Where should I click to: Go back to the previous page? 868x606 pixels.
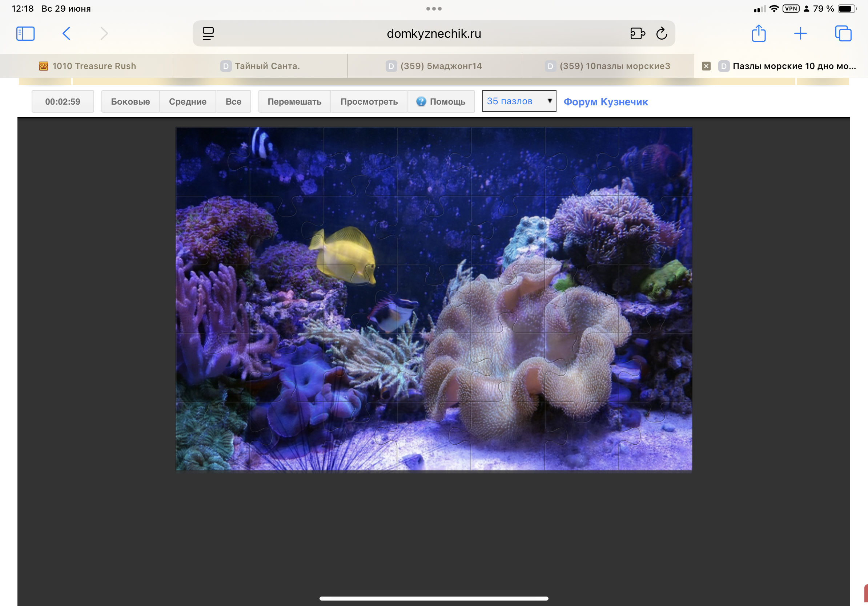pos(66,34)
